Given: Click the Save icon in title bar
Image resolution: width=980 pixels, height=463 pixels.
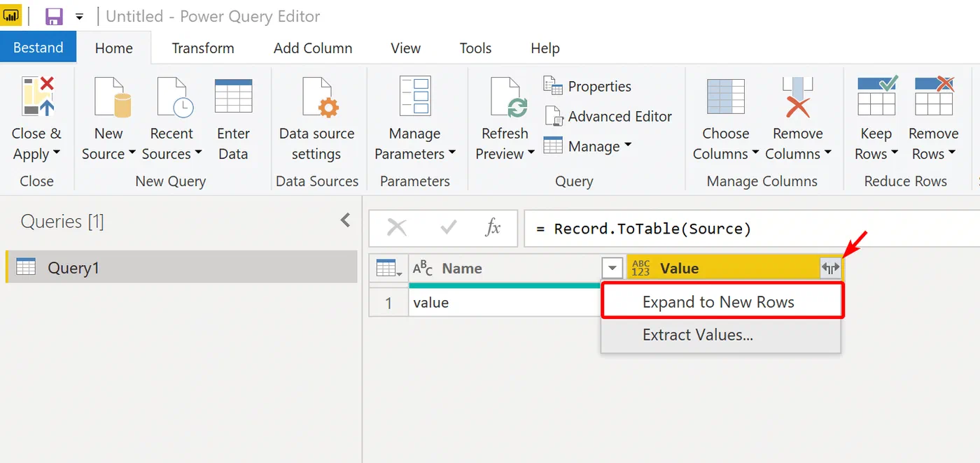Looking at the screenshot, I should point(54,16).
